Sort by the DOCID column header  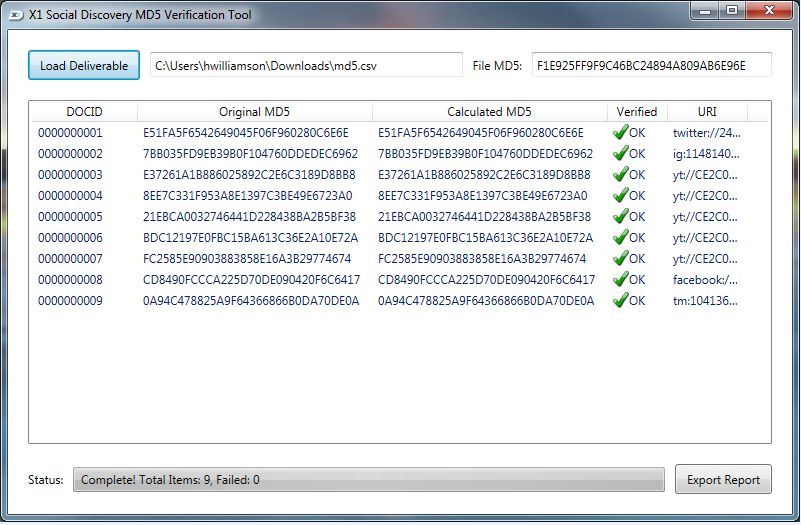[84, 112]
